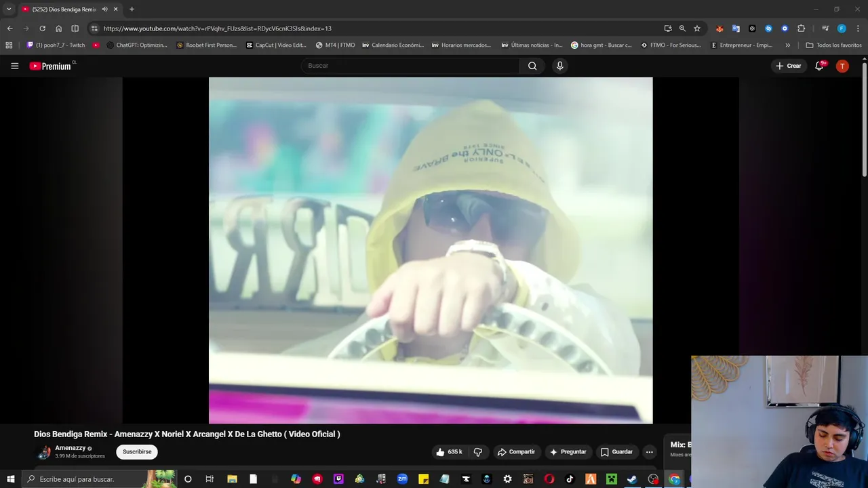Focus the YouTube Buscar search field
The image size is (868, 488).
pos(410,66)
